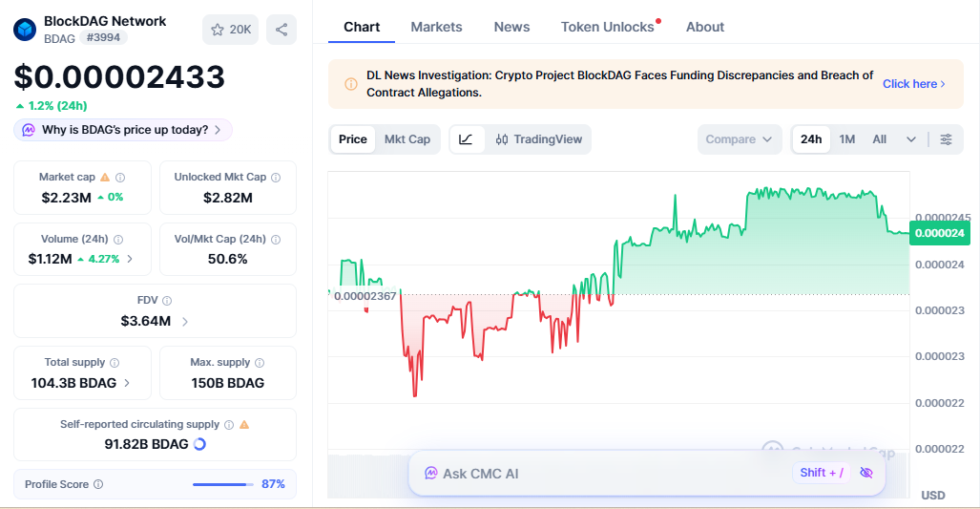Select Mkt Cap chart toggle
The image size is (980, 509).
(407, 139)
